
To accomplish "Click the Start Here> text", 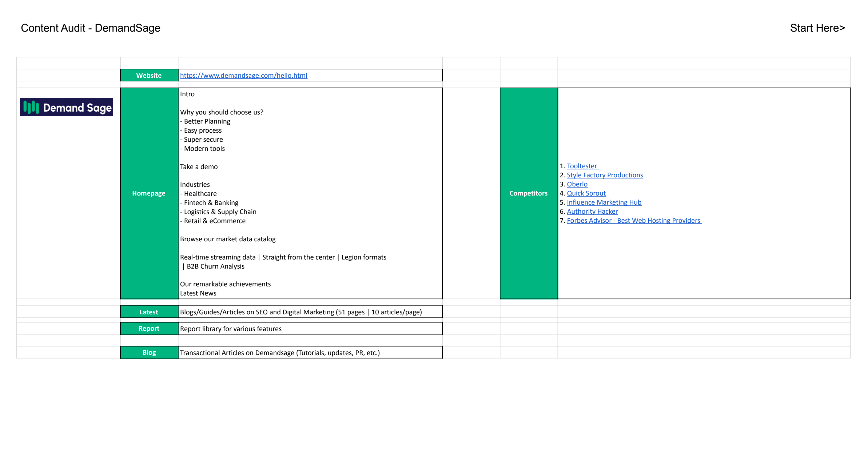I will tap(817, 28).
